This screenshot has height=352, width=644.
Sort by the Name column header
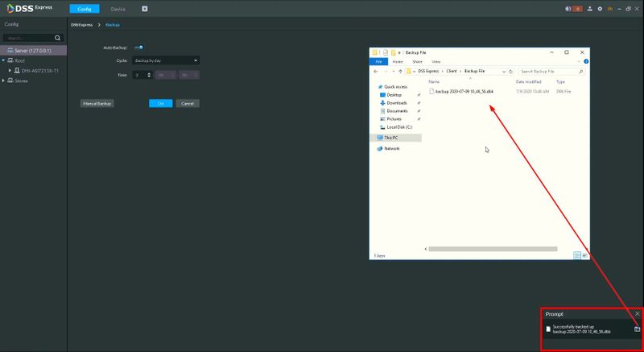point(434,81)
